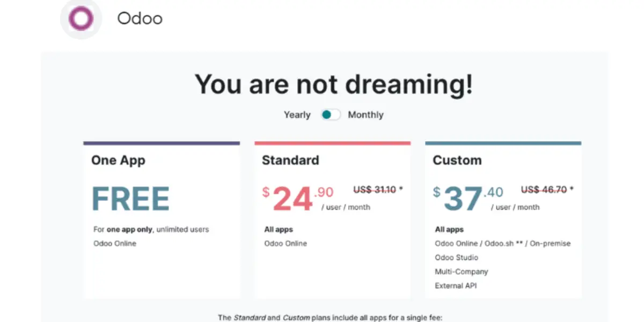Screen dimensions: 644x322
Task: Click the $37.40 Custom price
Action: (468, 199)
